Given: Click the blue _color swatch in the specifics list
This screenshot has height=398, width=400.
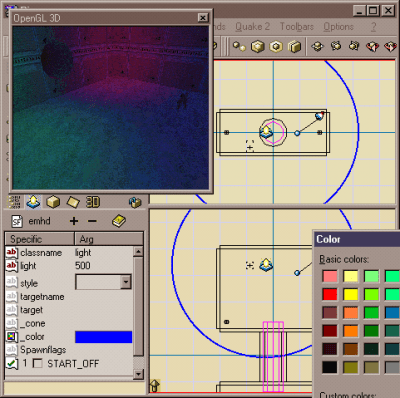Looking at the screenshot, I should 104,337.
